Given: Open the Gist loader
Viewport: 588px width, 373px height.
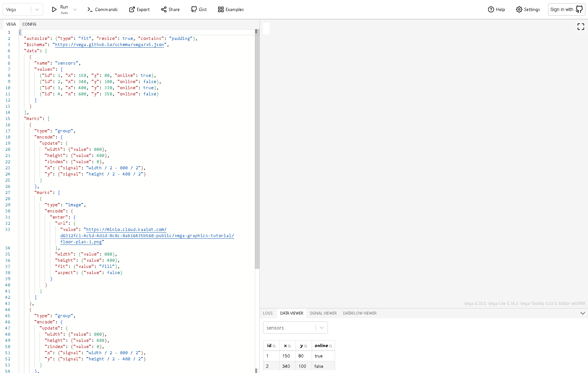Looking at the screenshot, I should coord(199,9).
